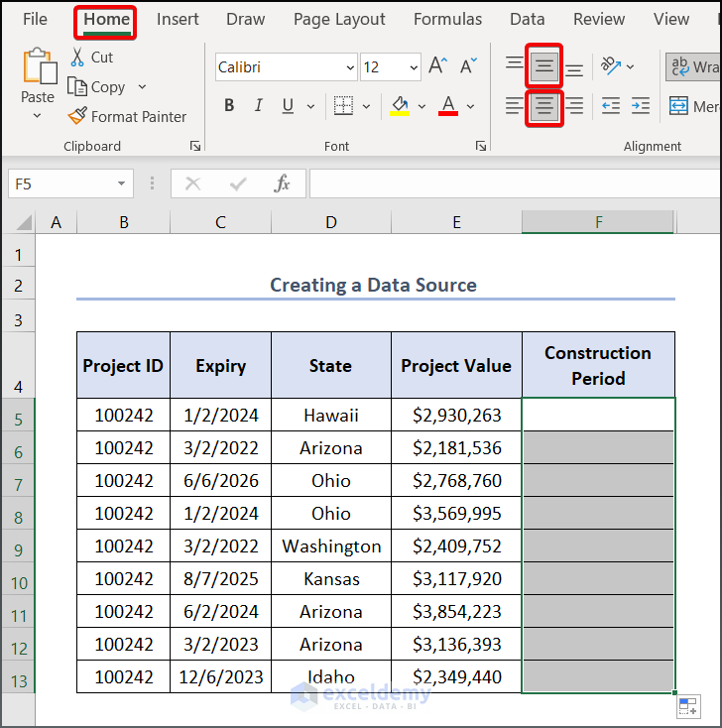Click the Select All corner triangle
This screenshot has width=722, height=728.
[24, 222]
